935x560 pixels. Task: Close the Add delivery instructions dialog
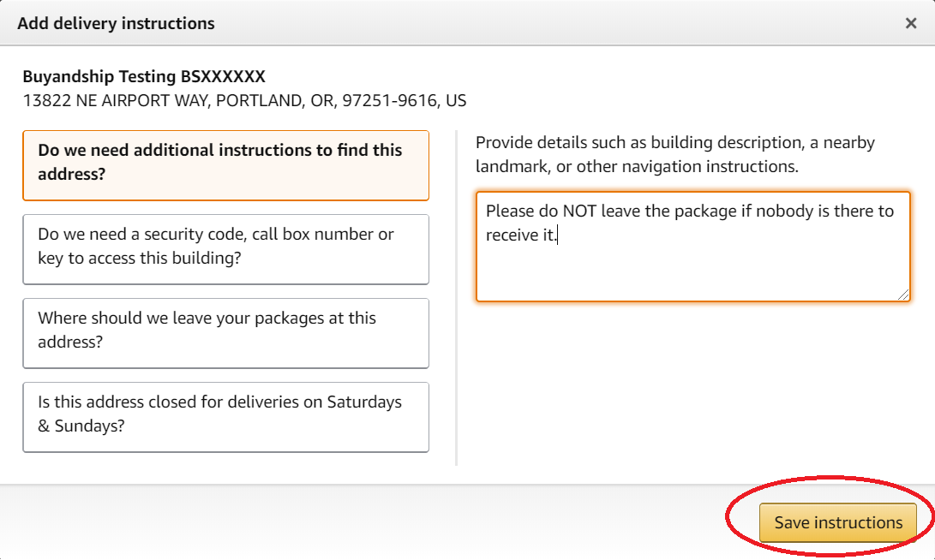(910, 23)
